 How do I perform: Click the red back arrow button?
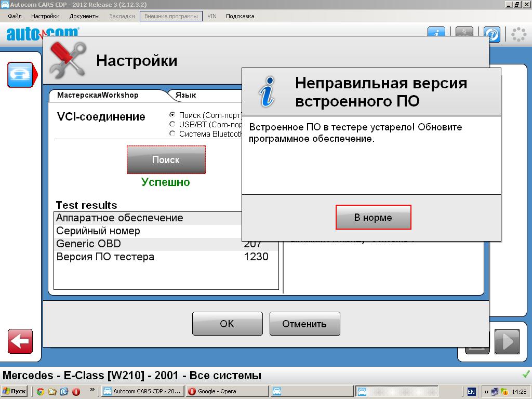point(20,341)
